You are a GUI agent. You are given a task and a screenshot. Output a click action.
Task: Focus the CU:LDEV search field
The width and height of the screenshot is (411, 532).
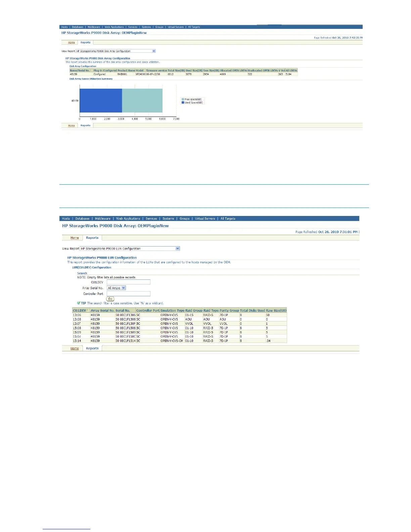[129, 282]
